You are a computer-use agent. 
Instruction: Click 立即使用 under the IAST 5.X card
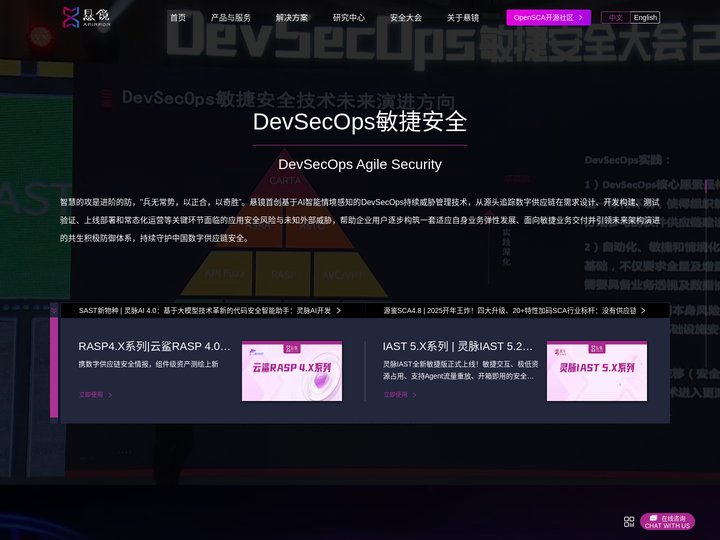pos(400,395)
